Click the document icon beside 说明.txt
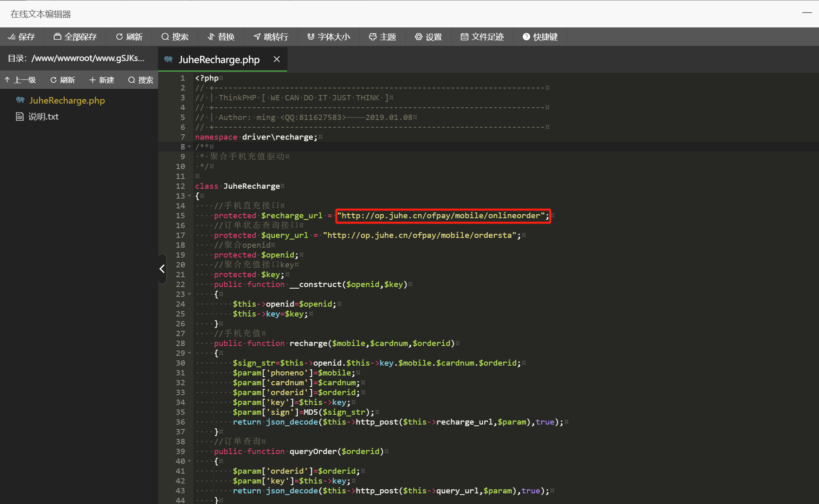 pos(20,117)
